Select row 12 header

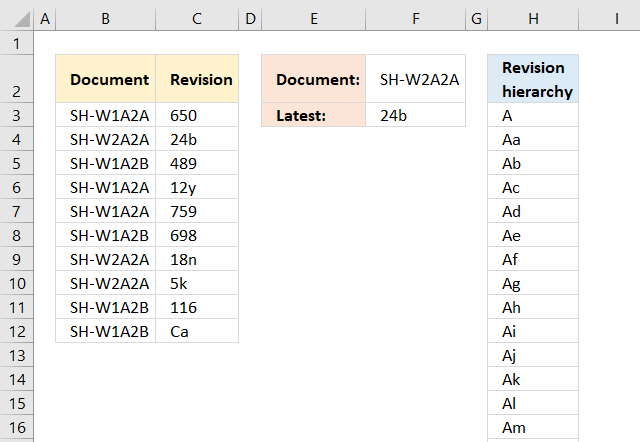tap(16, 331)
